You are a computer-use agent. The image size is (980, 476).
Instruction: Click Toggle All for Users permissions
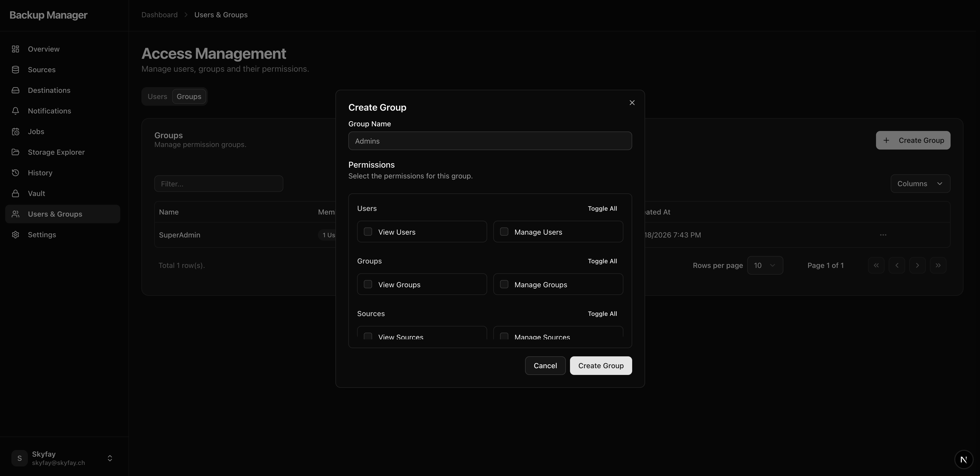602,208
